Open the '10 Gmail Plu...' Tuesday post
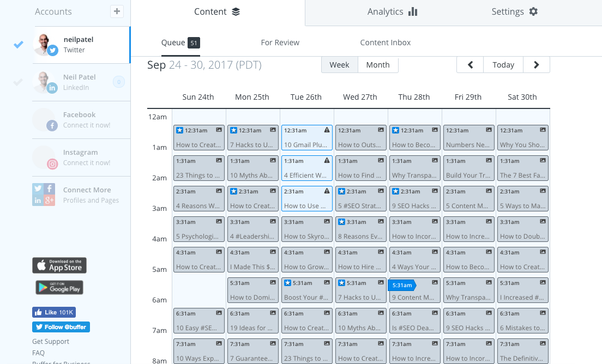 307,138
